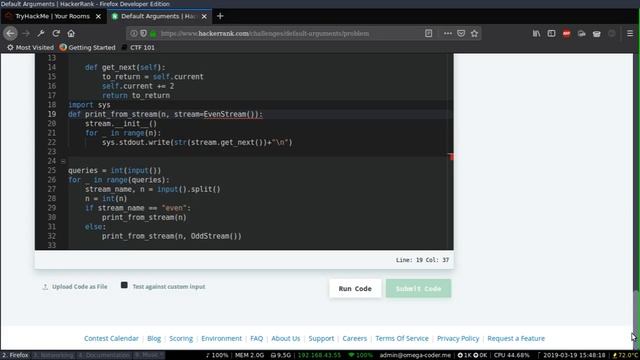Click line 32 print_from_stream(n, OddStream())
The height and width of the screenshot is (360, 640).
point(171,236)
